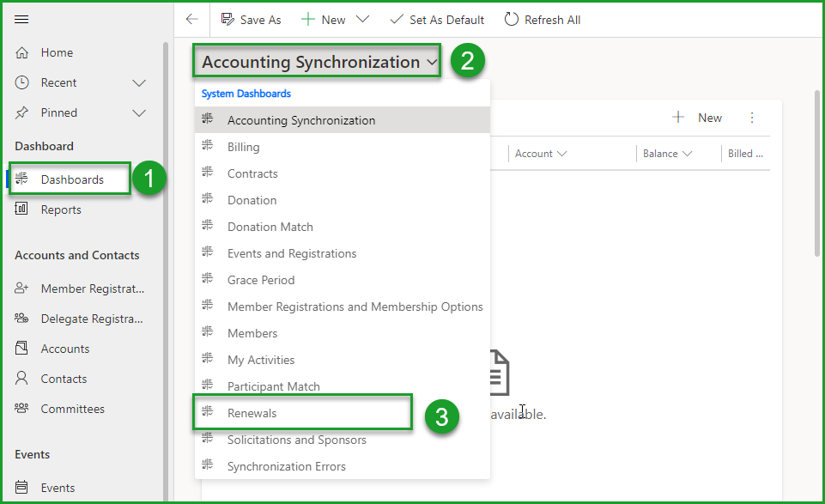The height and width of the screenshot is (504, 825).
Task: Click Save As in the toolbar
Action: tap(251, 19)
